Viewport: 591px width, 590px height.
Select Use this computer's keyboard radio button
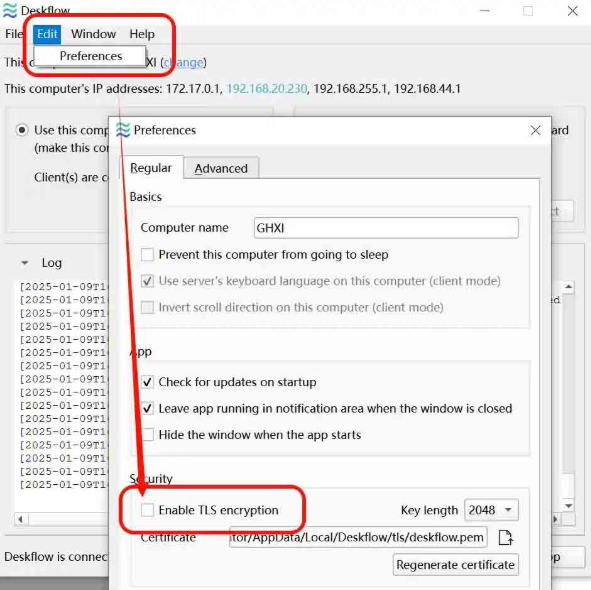coord(22,130)
